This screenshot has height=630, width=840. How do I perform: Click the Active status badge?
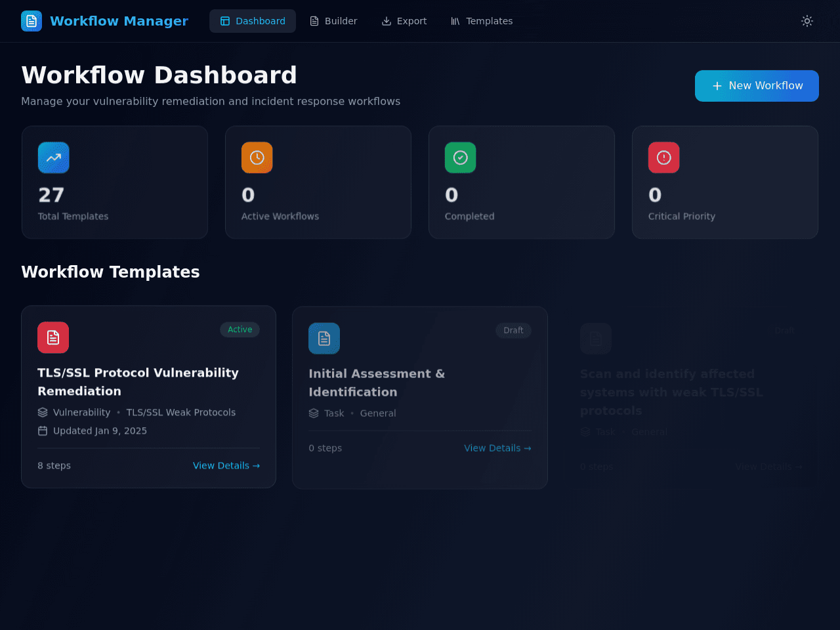pos(240,329)
